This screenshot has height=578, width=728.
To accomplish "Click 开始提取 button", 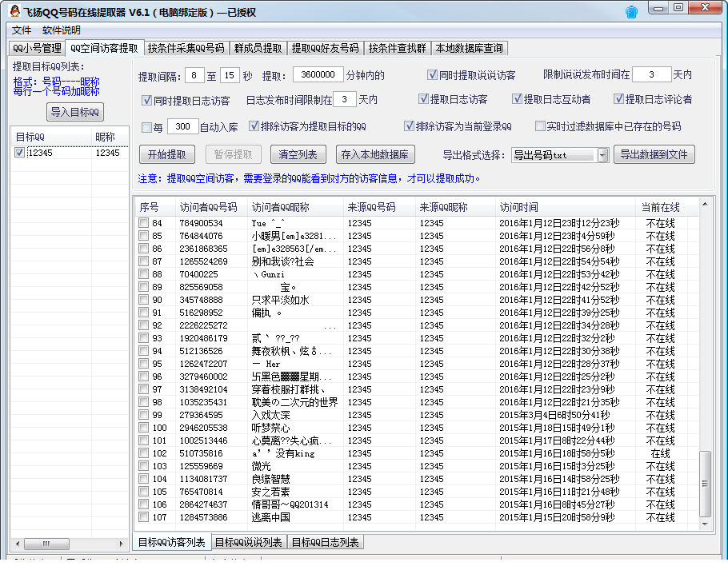I will click(x=166, y=154).
